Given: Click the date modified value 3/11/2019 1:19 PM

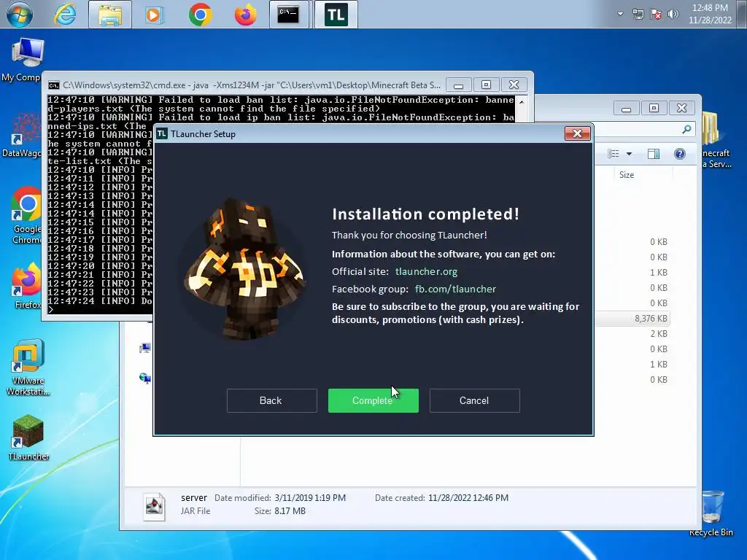Looking at the screenshot, I should click(310, 497).
